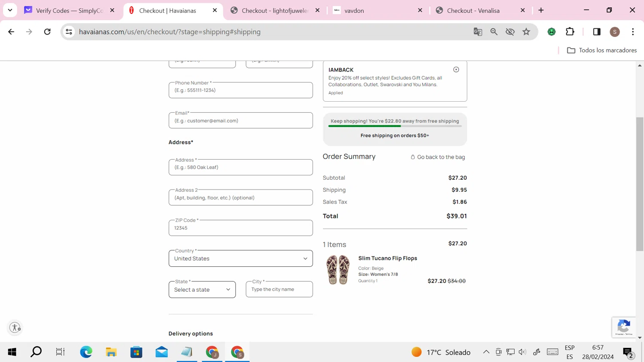This screenshot has height=362, width=644.
Task: Toggle the browser side panel
Action: click(x=597, y=32)
